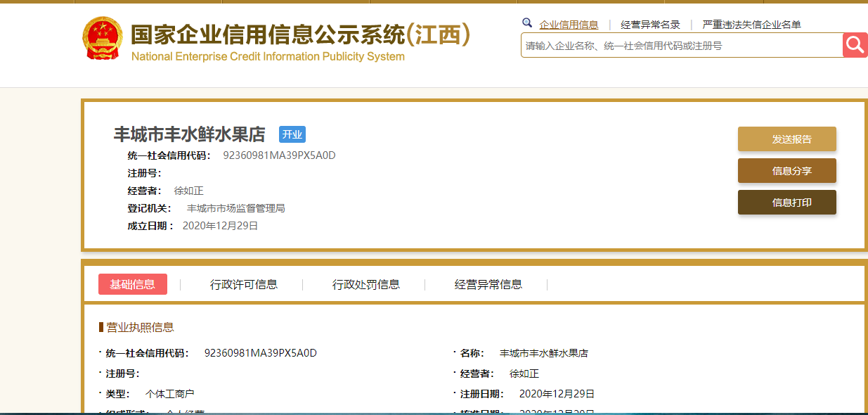Click the title 国家企业信用信息公示系统(江西)
Screen dimensions: 868x415
[301, 35]
